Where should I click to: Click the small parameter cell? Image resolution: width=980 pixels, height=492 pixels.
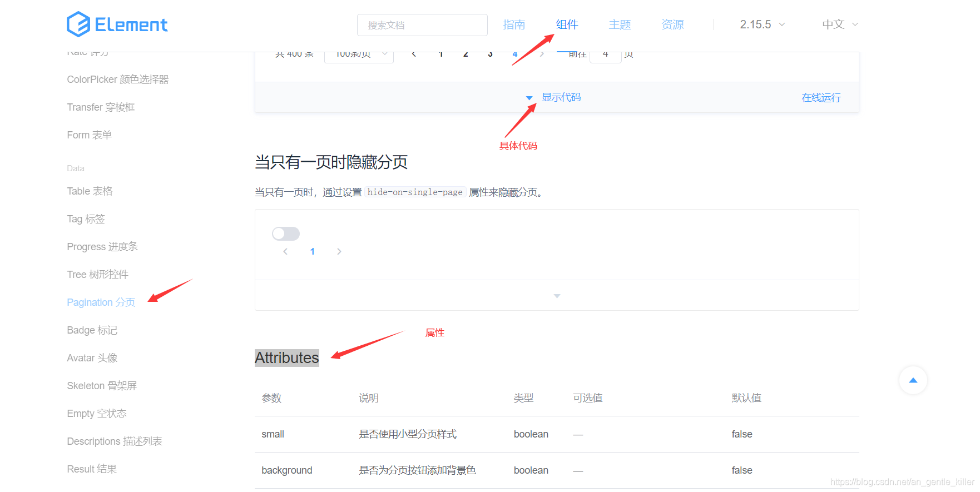click(x=273, y=434)
